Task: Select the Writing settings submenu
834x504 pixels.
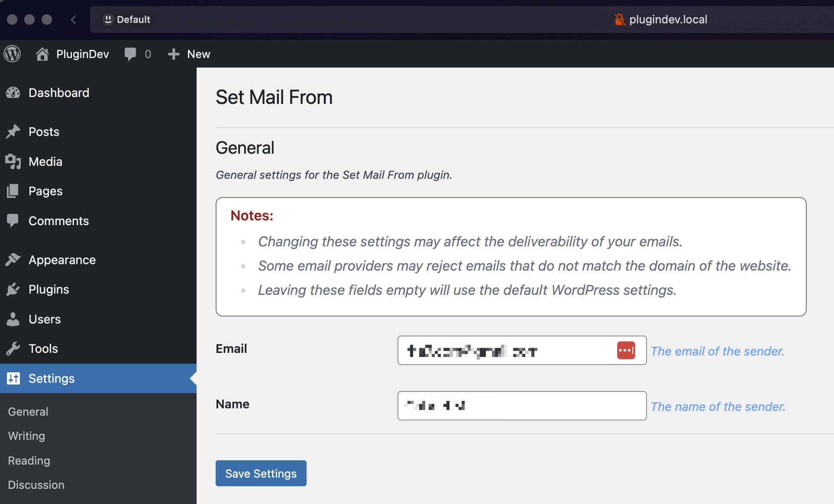Action: pos(26,435)
